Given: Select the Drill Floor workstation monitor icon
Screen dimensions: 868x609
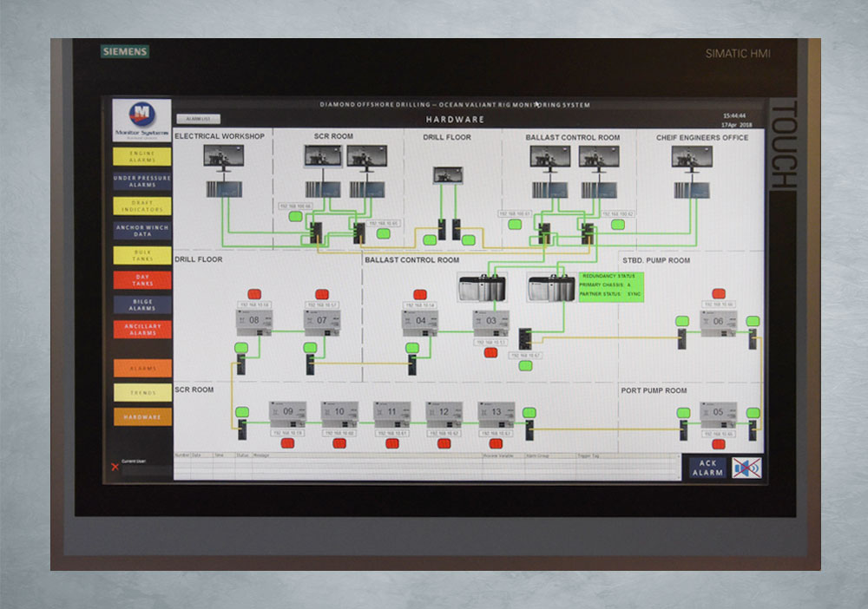Looking at the screenshot, I should pyautogui.click(x=448, y=174).
